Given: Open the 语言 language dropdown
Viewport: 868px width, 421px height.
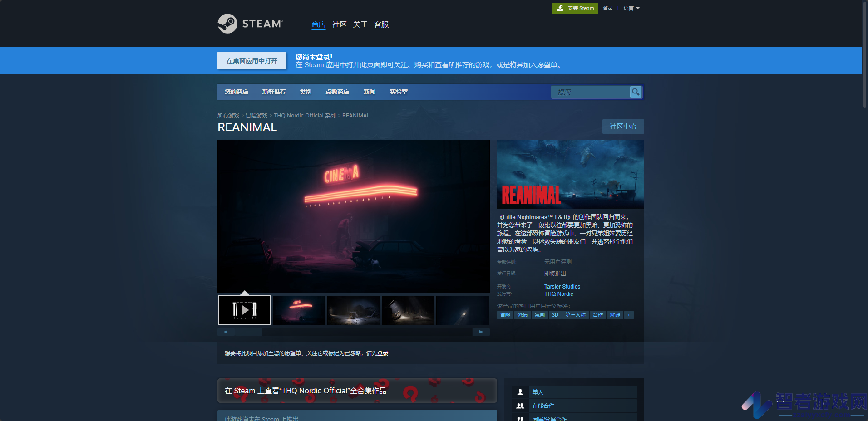Looking at the screenshot, I should (x=631, y=8).
